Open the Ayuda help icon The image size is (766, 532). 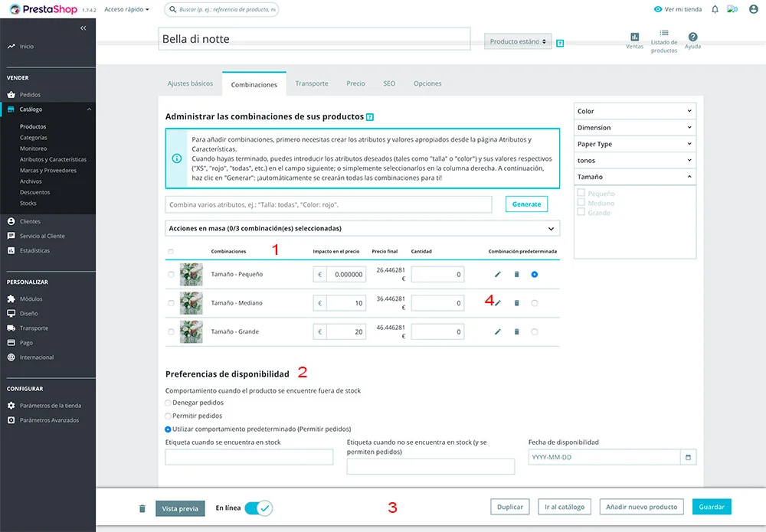tap(692, 37)
